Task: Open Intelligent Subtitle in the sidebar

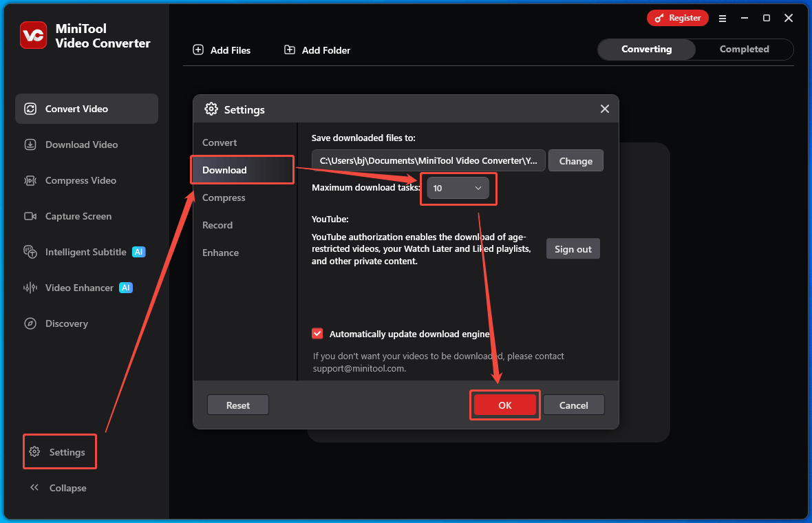Action: tap(87, 252)
